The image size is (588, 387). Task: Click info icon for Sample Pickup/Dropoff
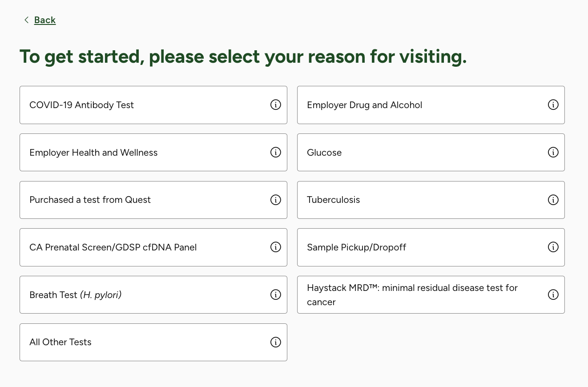click(553, 247)
